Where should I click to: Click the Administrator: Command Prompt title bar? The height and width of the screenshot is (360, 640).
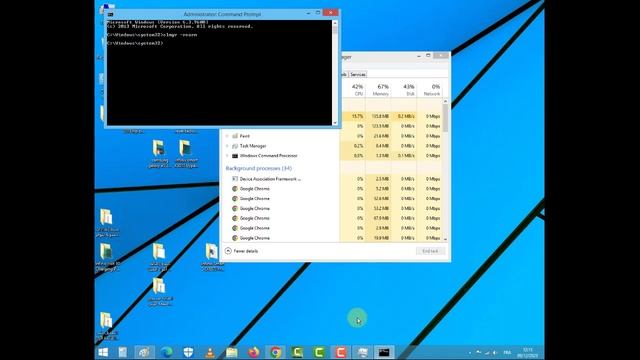[x=222, y=14]
